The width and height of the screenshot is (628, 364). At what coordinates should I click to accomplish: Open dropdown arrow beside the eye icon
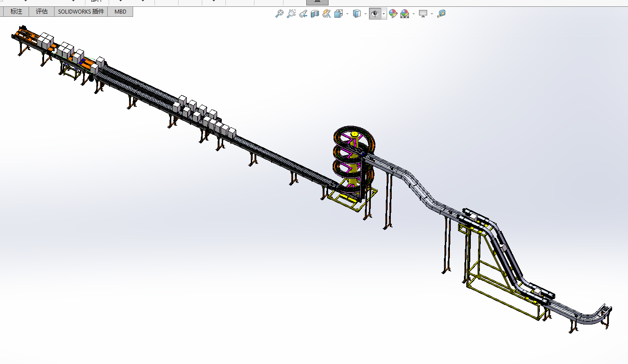click(x=384, y=14)
